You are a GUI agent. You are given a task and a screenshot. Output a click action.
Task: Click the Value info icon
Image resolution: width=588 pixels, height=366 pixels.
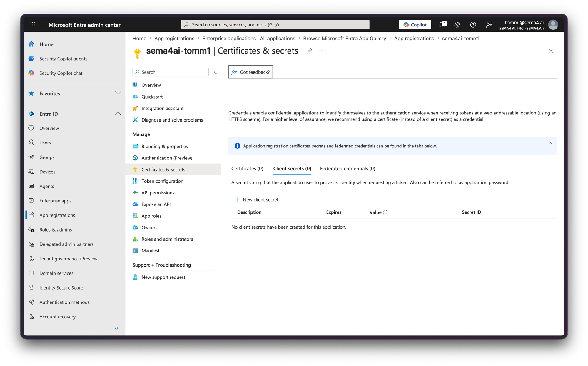[385, 212]
